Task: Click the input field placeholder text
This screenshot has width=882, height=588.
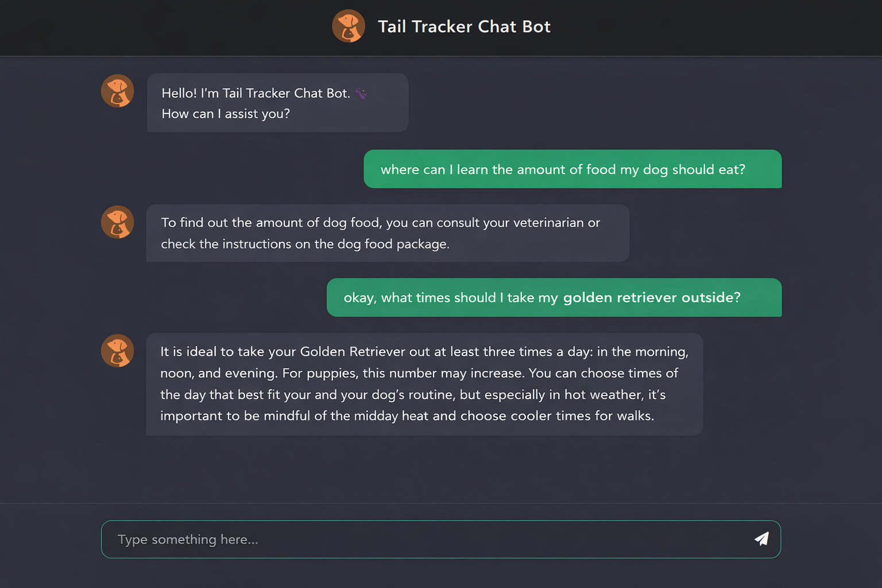Action: [188, 539]
